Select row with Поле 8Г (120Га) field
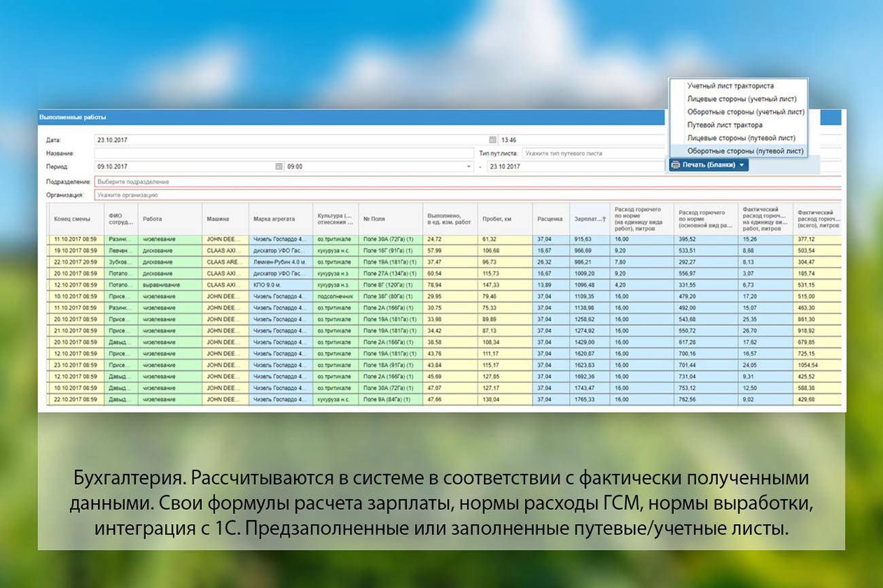The width and height of the screenshot is (883, 588). (389, 284)
